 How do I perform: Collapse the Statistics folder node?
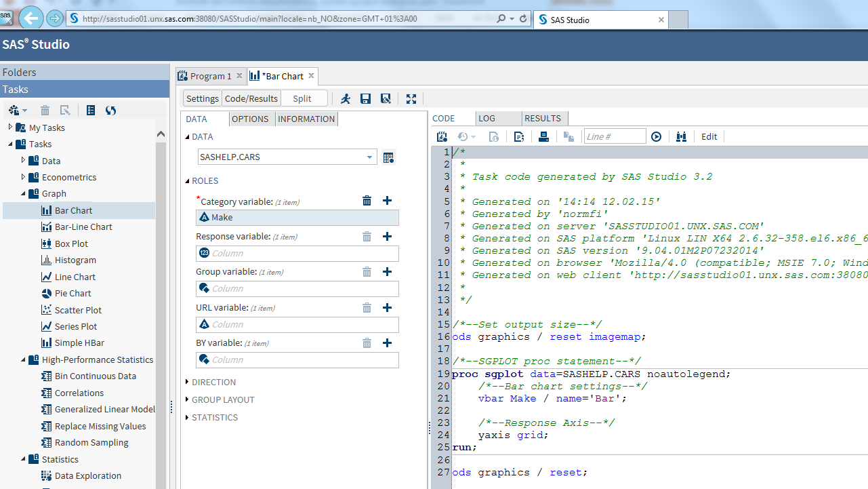click(x=23, y=459)
